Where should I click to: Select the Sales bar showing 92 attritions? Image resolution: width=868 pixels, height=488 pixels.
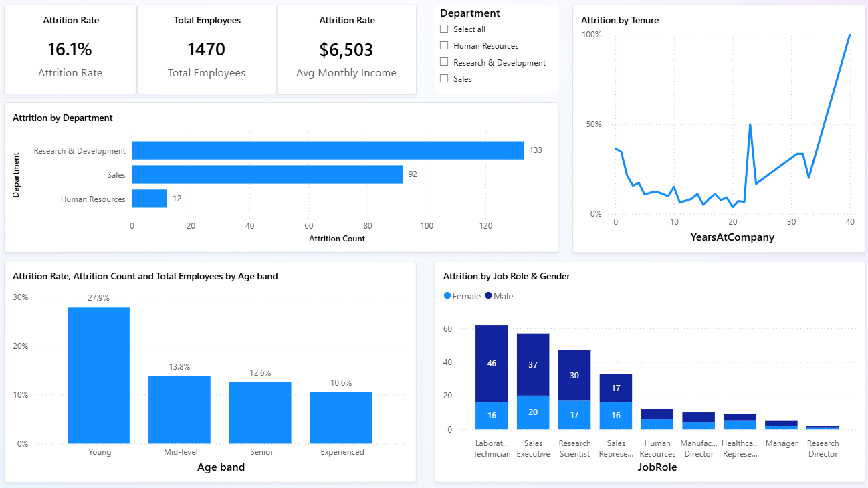[x=266, y=174]
